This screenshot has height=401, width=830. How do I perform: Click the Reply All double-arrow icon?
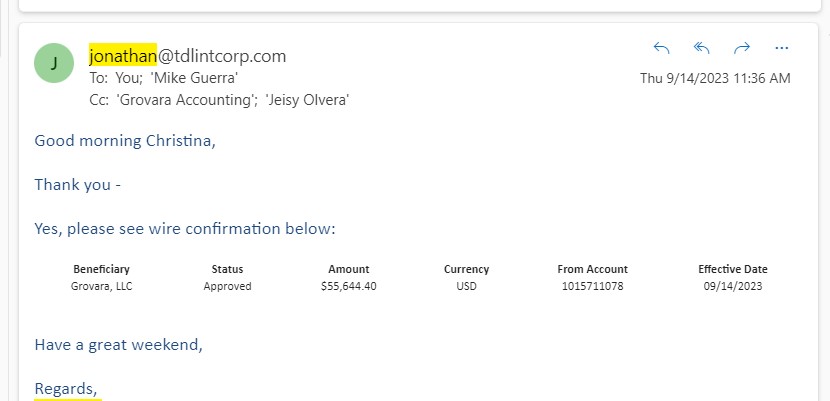tap(701, 48)
